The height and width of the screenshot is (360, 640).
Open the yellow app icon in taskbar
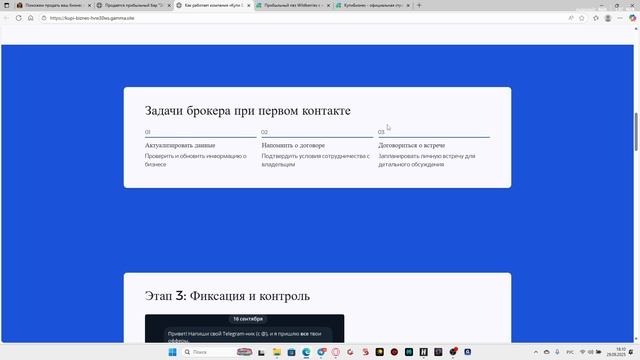click(380, 352)
